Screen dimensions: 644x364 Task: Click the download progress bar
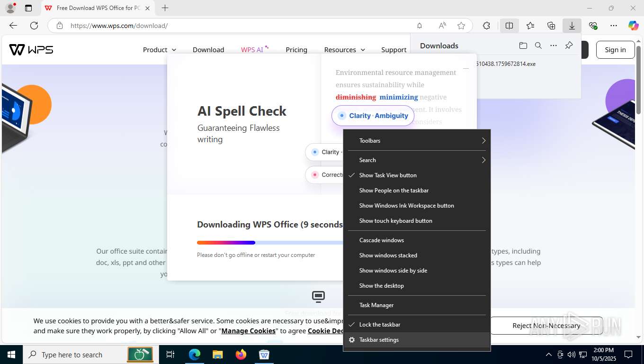[x=270, y=243]
